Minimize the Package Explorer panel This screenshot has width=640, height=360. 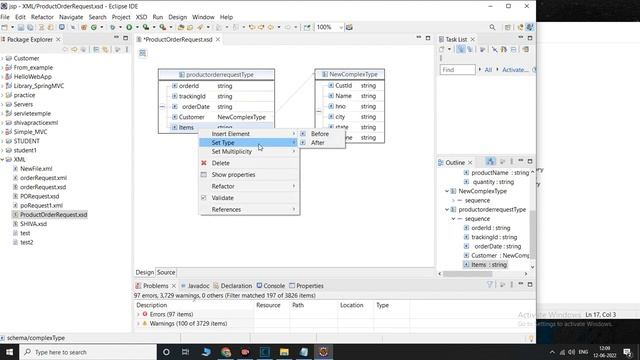coord(116,38)
